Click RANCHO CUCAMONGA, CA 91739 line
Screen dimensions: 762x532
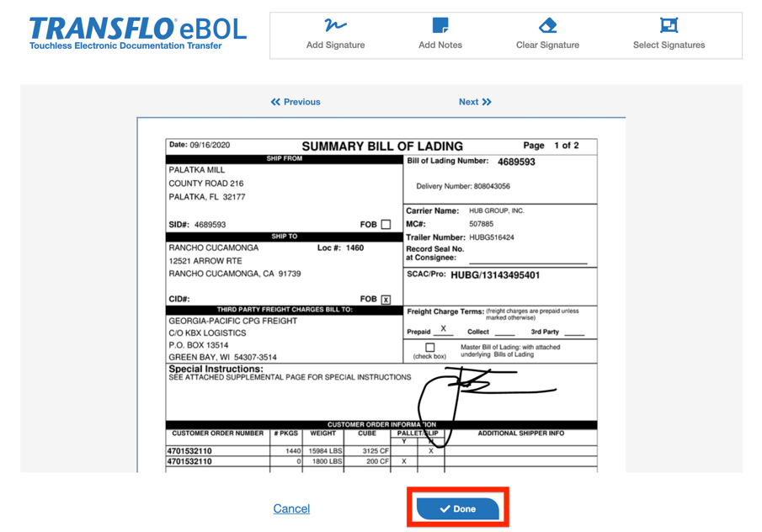235,274
